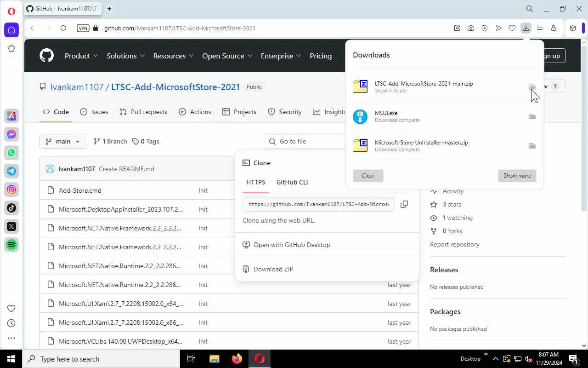Viewport: 588px width, 368px height.
Task: Show LTSC-Add-MicrosoftStore-2021-main.zip in folder icon
Action: click(532, 87)
